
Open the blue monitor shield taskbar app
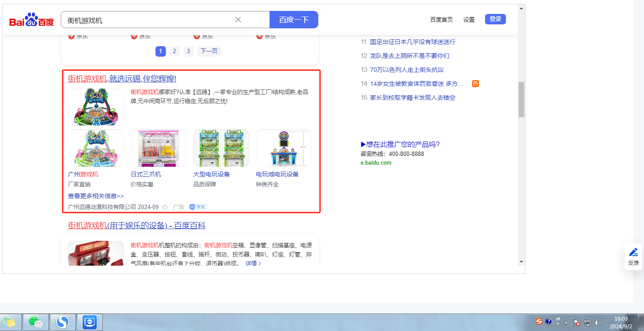[x=90, y=322]
